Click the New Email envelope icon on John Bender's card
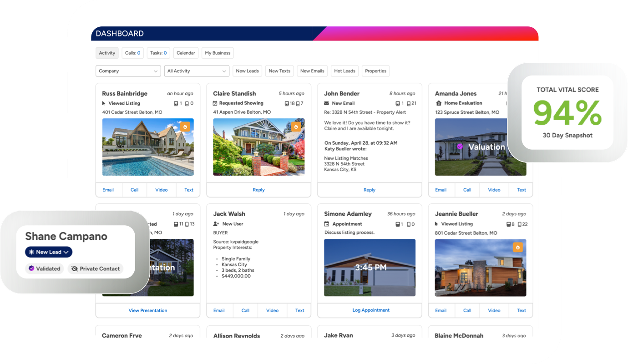628x364 pixels. coord(326,103)
